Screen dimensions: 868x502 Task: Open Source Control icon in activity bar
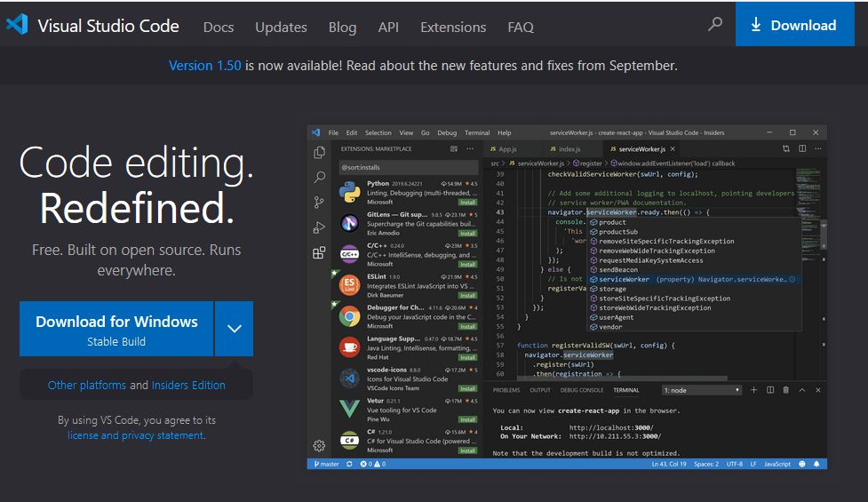click(319, 203)
